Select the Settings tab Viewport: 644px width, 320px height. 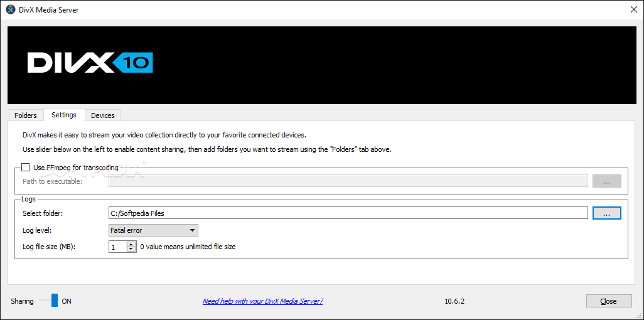coord(63,115)
